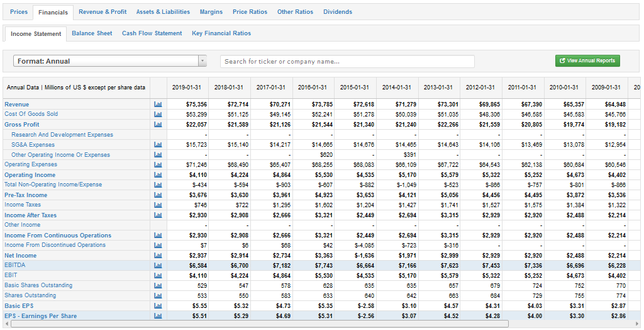Open chart icon for Shares Outstanding row

pos(158,295)
